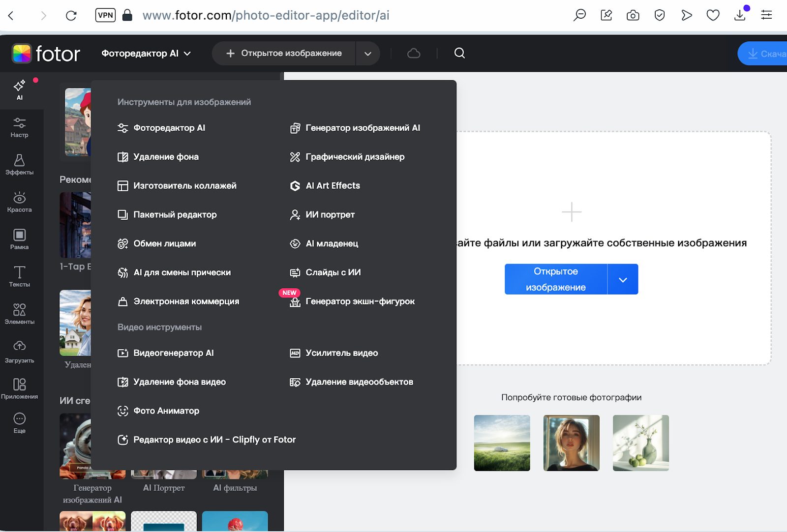The width and height of the screenshot is (787, 532).
Task: Expand arrow beside blue Открытое изображение button
Action: pyautogui.click(x=623, y=279)
